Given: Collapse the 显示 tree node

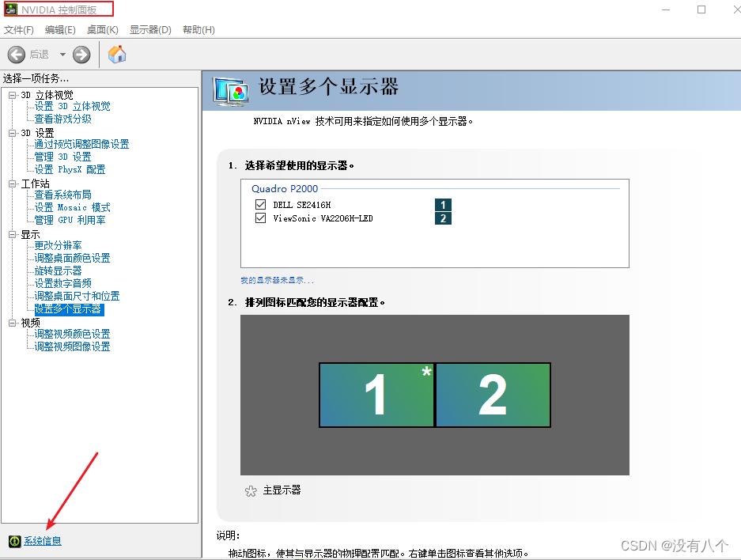Looking at the screenshot, I should click(x=13, y=234).
